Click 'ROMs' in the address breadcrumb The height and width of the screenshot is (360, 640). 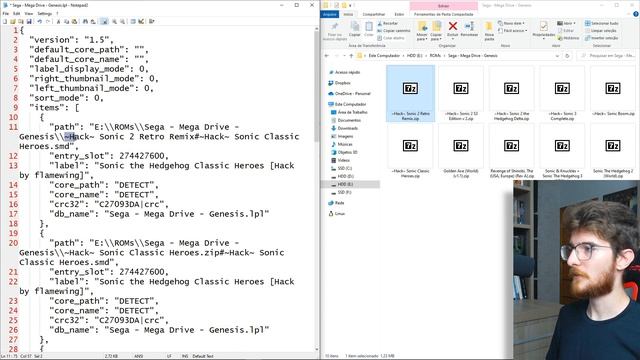(435, 56)
